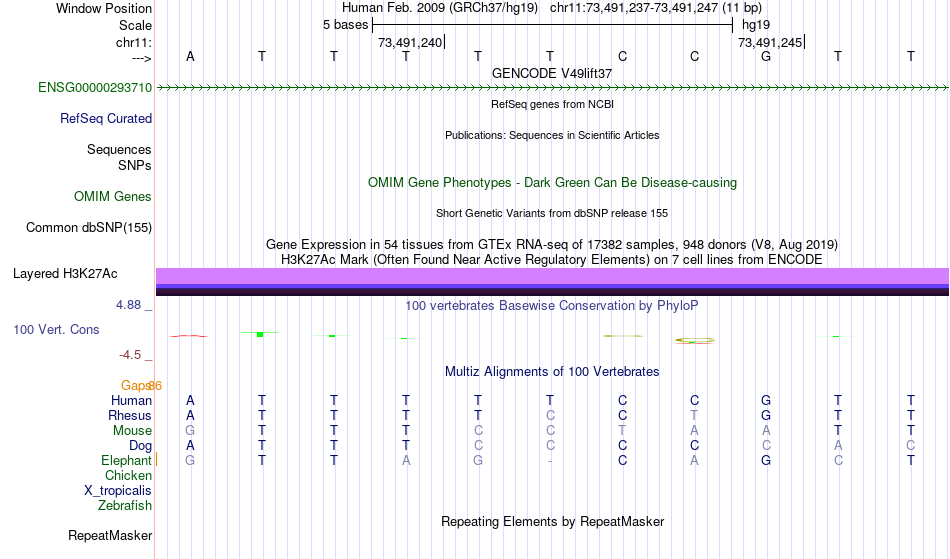The image size is (950, 559).
Task: Click the 5 bases scale bar
Action: (553, 25)
